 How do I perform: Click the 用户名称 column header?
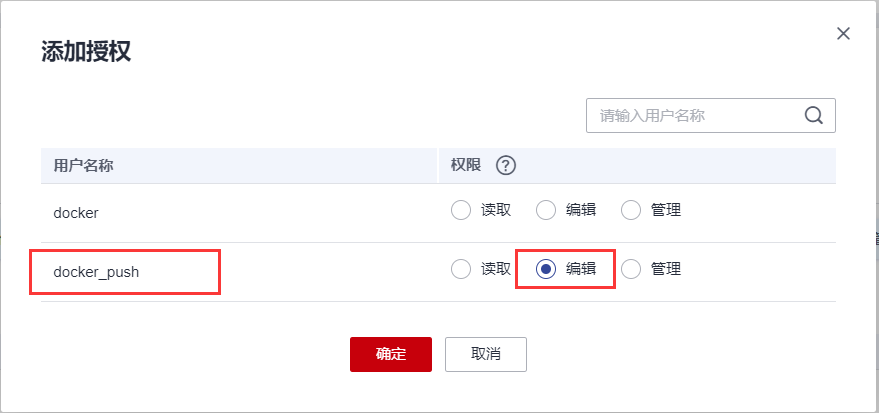[x=84, y=165]
